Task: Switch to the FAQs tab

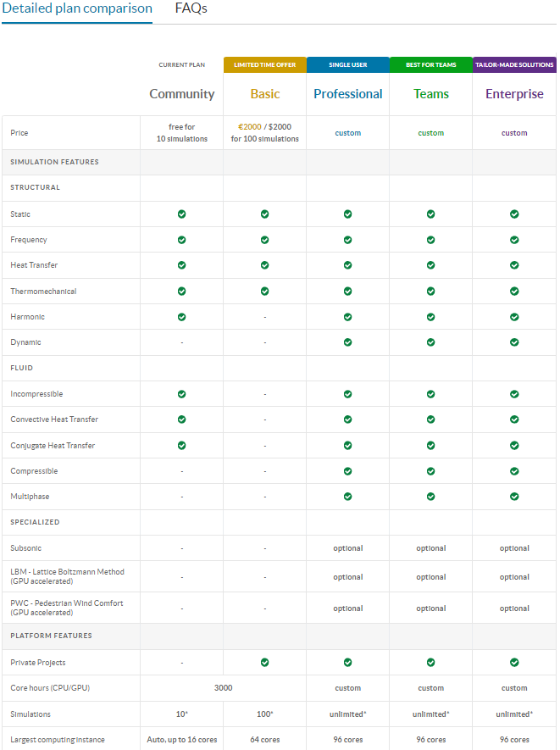Action: 191,9
